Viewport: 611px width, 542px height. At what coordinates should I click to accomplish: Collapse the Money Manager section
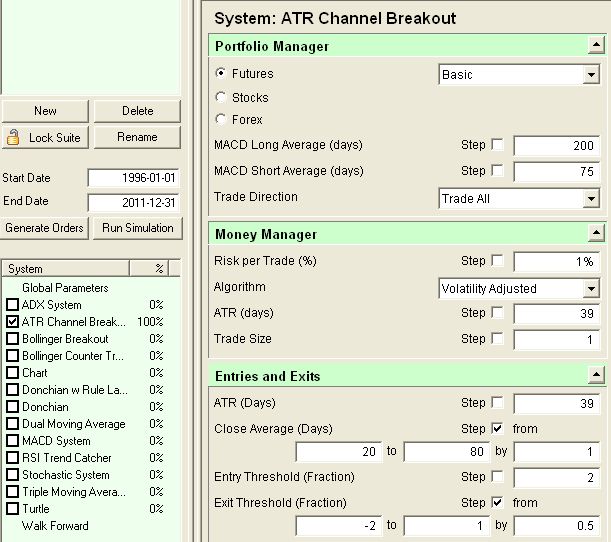click(x=596, y=233)
